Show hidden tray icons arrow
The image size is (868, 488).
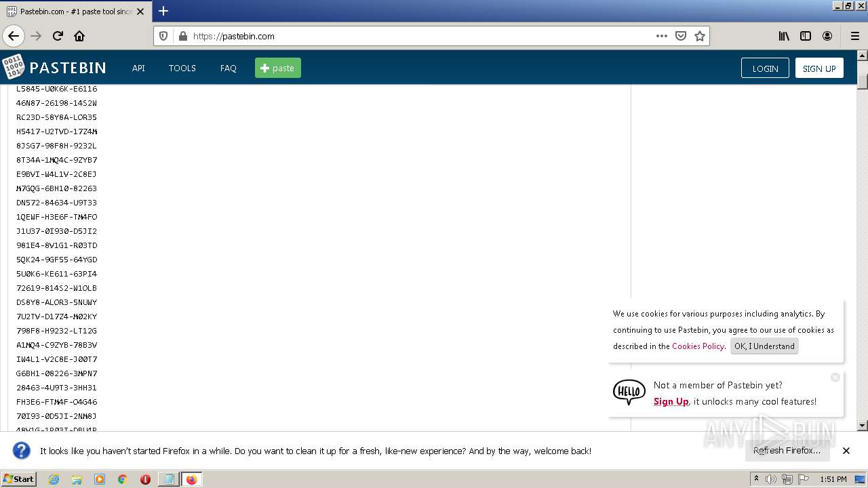click(757, 479)
